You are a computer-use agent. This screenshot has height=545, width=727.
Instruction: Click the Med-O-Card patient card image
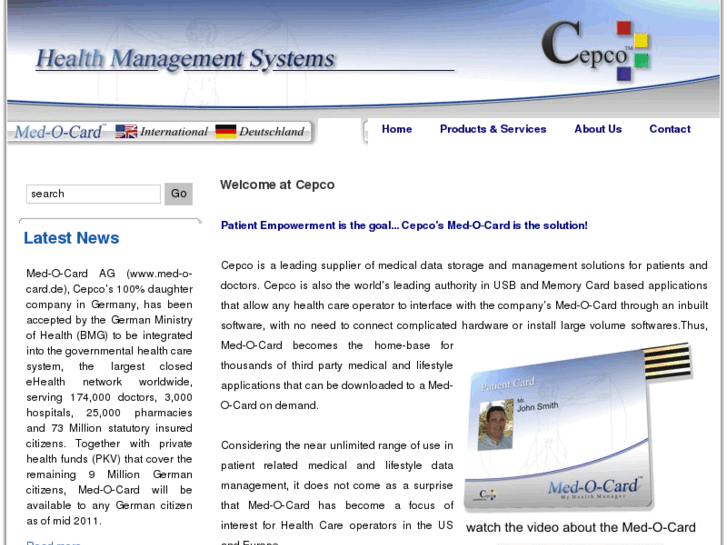(579, 428)
